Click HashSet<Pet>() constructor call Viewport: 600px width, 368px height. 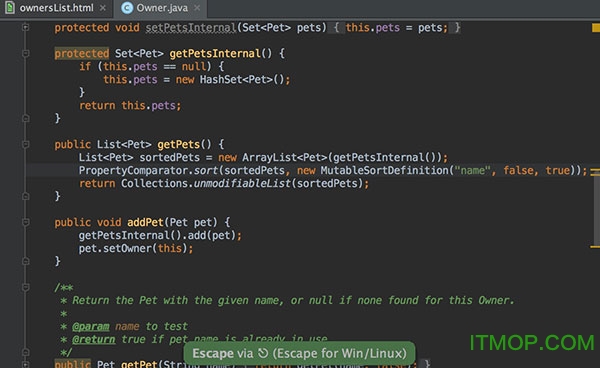242,79
